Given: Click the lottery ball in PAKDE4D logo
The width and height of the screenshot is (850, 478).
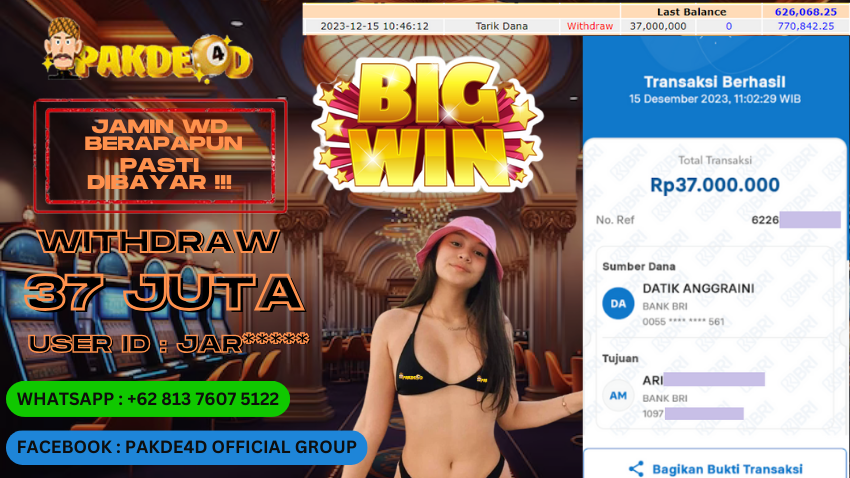Looking at the screenshot, I should click(x=215, y=54).
